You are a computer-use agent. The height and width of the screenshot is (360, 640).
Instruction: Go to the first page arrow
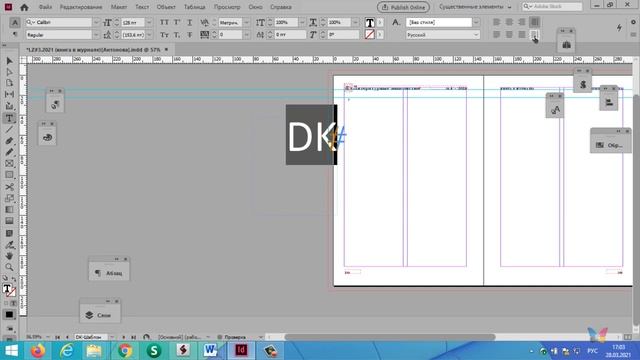(x=58, y=337)
